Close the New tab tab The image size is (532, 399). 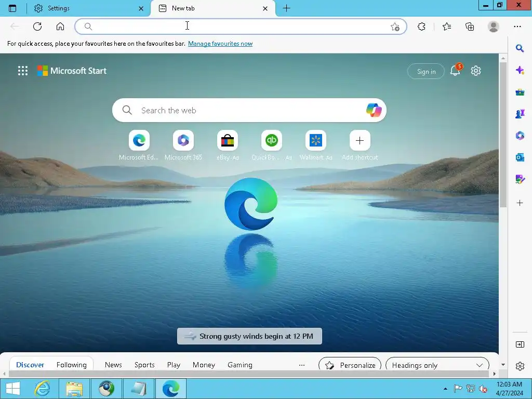click(265, 8)
